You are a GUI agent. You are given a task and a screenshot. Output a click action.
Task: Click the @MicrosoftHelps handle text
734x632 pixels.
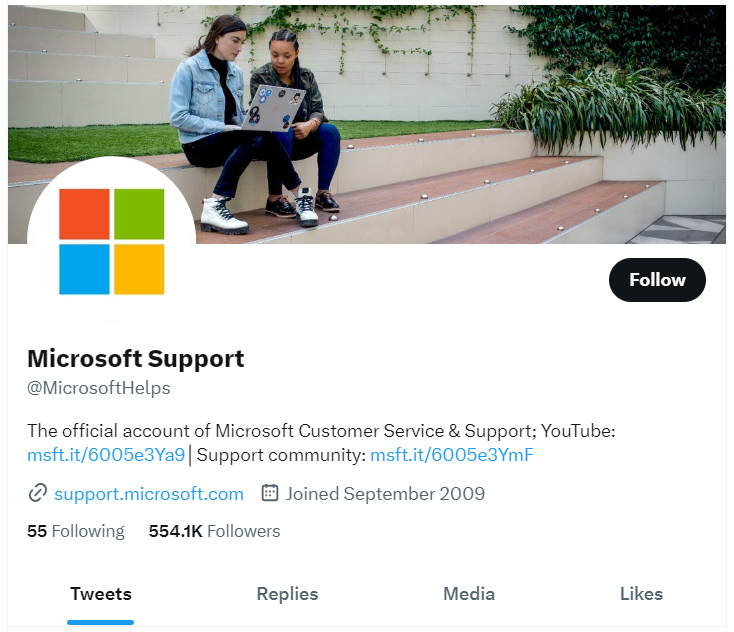tap(99, 388)
